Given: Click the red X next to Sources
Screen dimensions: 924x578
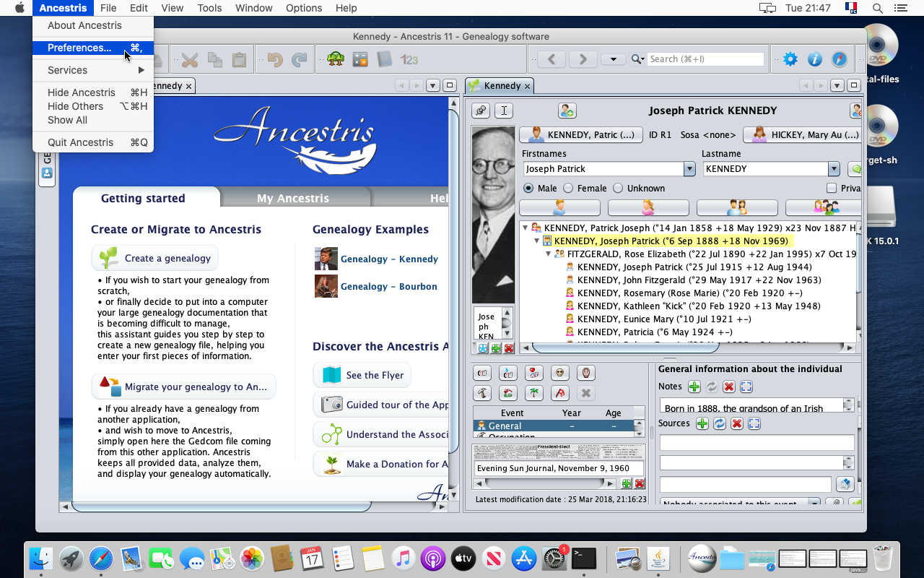Looking at the screenshot, I should 737,423.
